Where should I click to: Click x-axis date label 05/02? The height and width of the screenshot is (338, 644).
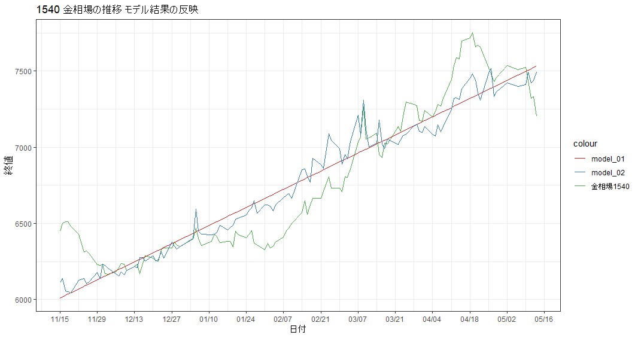(x=506, y=319)
